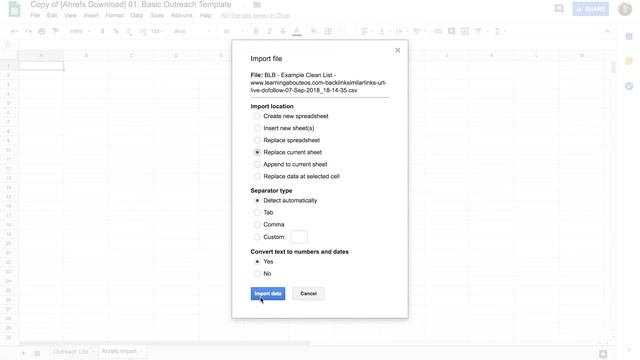Click the Undo toolbar icon
Viewport: 640px width, 360px height.
point(15,31)
